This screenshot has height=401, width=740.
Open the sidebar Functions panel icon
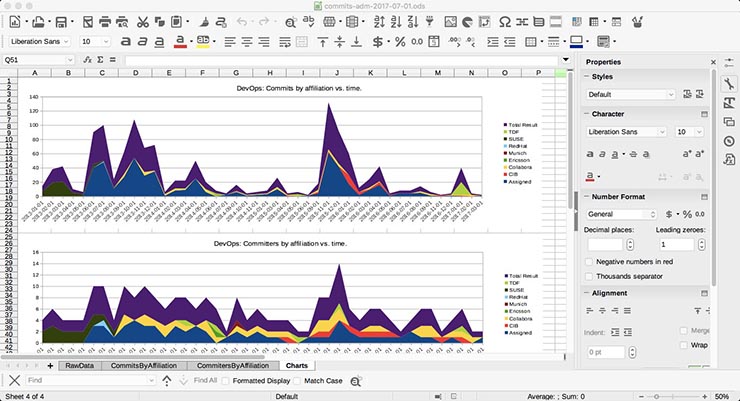point(729,160)
